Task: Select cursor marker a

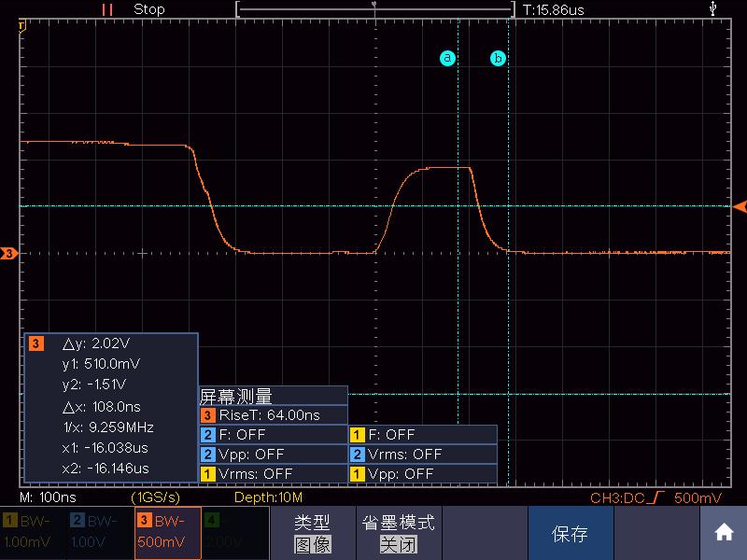Action: point(447,58)
